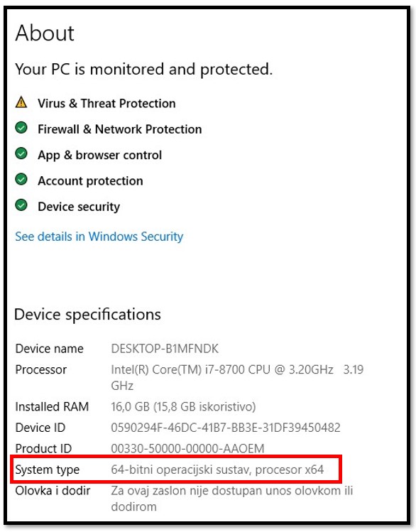The image size is (416, 532).
Task: Click the App & browser control text
Action: click(99, 155)
